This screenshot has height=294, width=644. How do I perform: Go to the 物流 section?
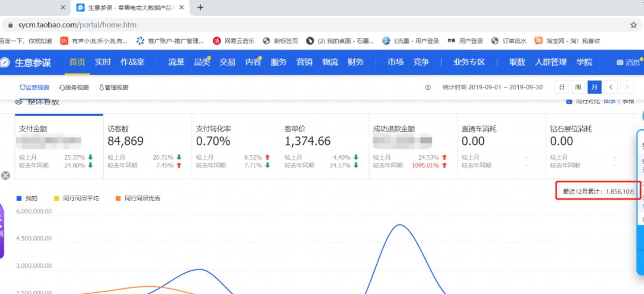330,63
